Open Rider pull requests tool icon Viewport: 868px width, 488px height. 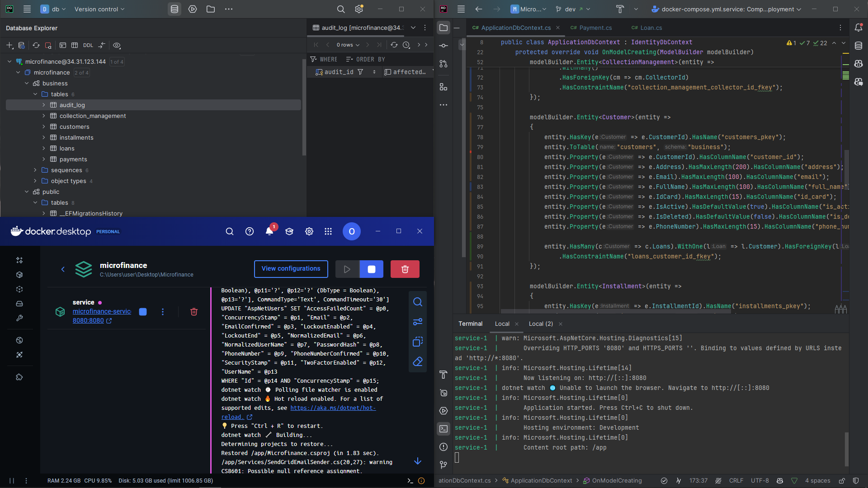[443, 64]
